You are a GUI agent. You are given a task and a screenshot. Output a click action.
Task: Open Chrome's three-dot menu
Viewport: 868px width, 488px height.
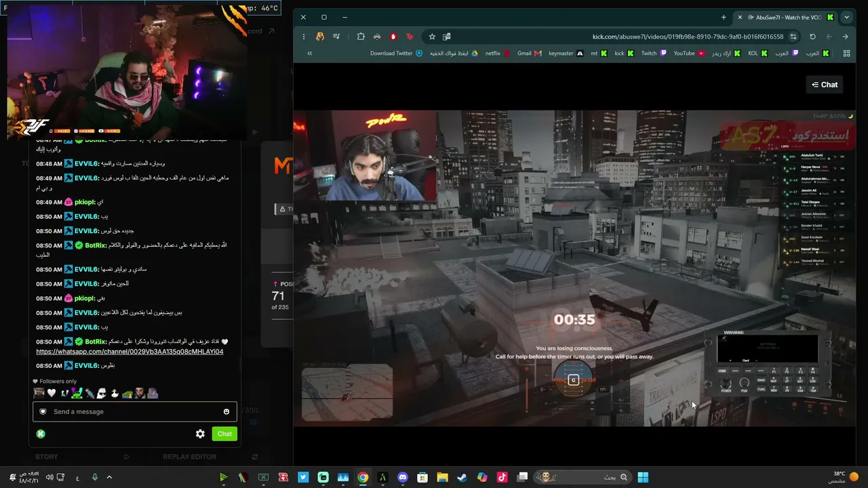[x=304, y=37]
